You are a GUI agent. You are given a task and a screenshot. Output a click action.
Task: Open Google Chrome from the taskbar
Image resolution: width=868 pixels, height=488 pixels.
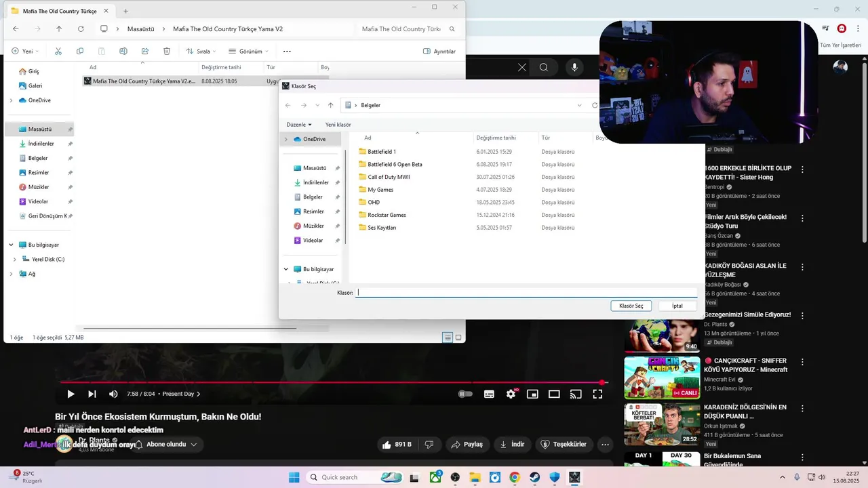point(515,477)
